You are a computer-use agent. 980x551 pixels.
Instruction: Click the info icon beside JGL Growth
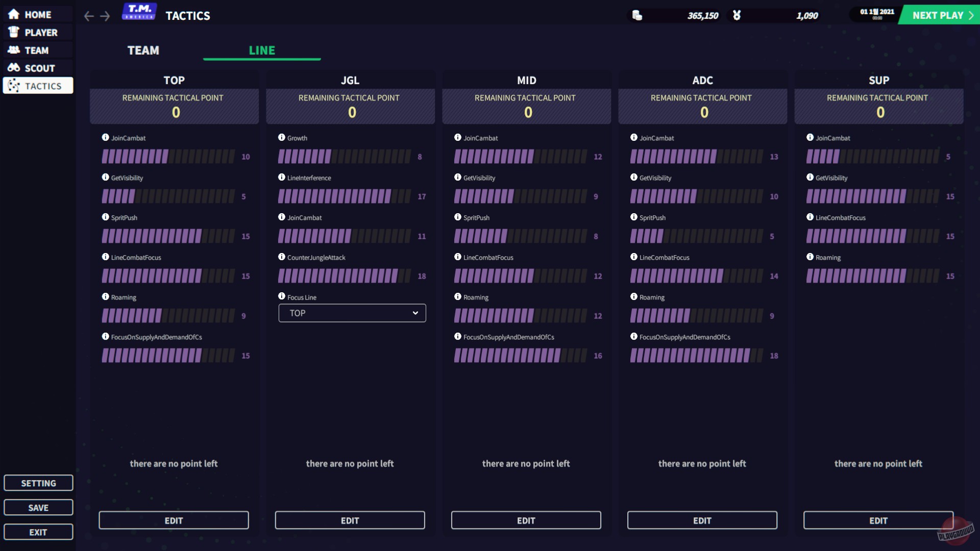[x=282, y=137]
